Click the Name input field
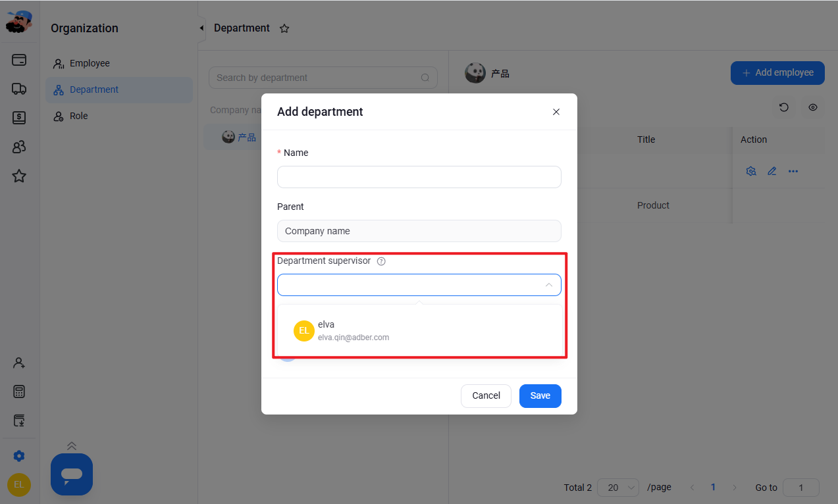 coord(419,177)
